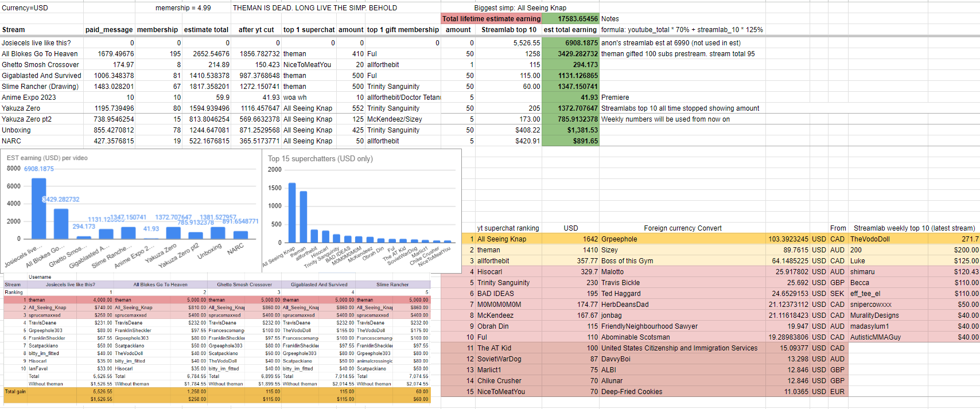Screen dimensions: 980x409
Task: Click the "paid_message" column header
Action: [x=109, y=30]
